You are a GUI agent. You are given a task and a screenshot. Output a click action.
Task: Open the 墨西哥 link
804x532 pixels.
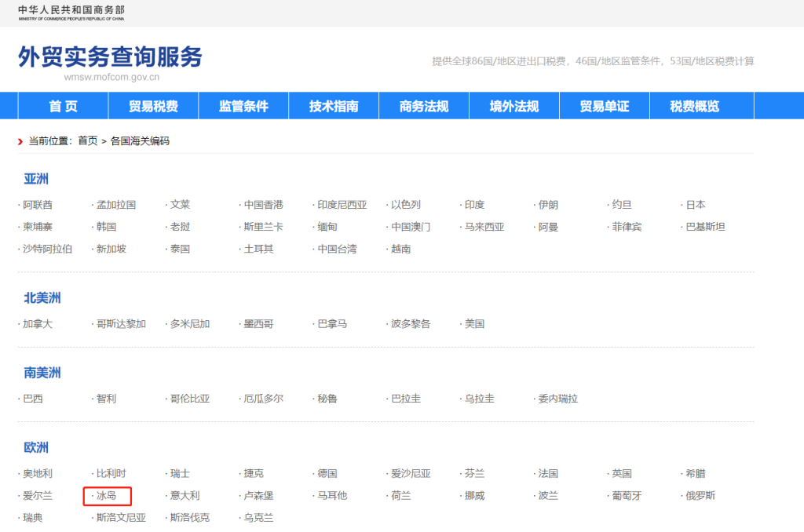click(x=258, y=324)
